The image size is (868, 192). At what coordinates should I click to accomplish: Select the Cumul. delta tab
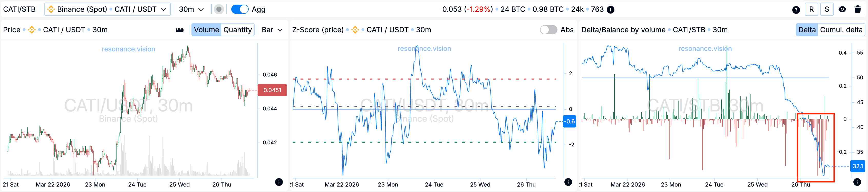click(x=841, y=30)
